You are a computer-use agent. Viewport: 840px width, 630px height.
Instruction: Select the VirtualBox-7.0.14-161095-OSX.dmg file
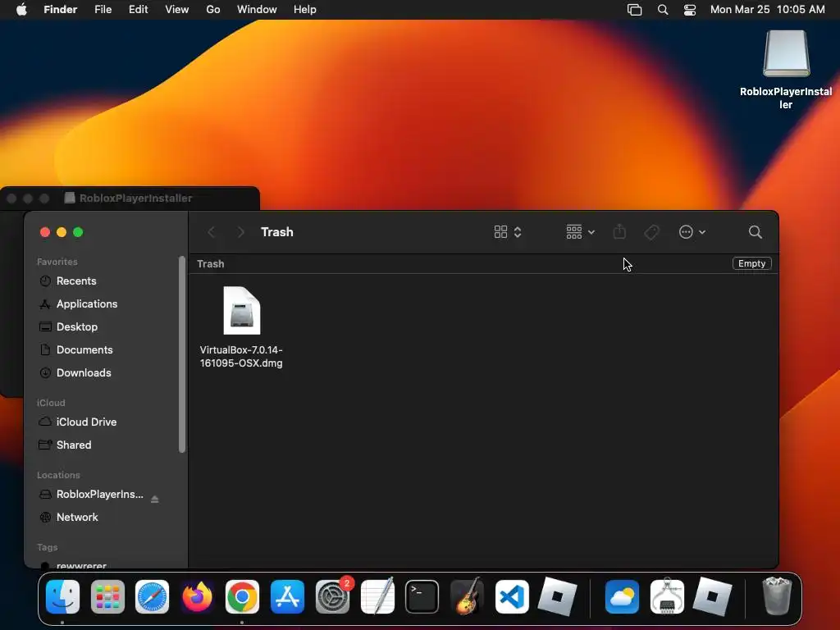point(242,327)
